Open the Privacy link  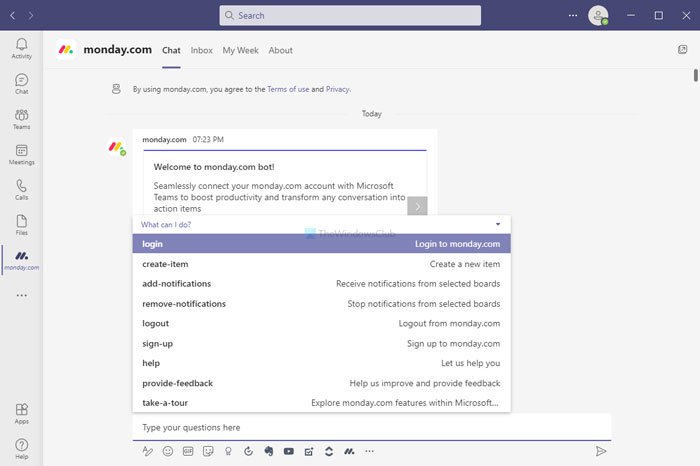338,89
